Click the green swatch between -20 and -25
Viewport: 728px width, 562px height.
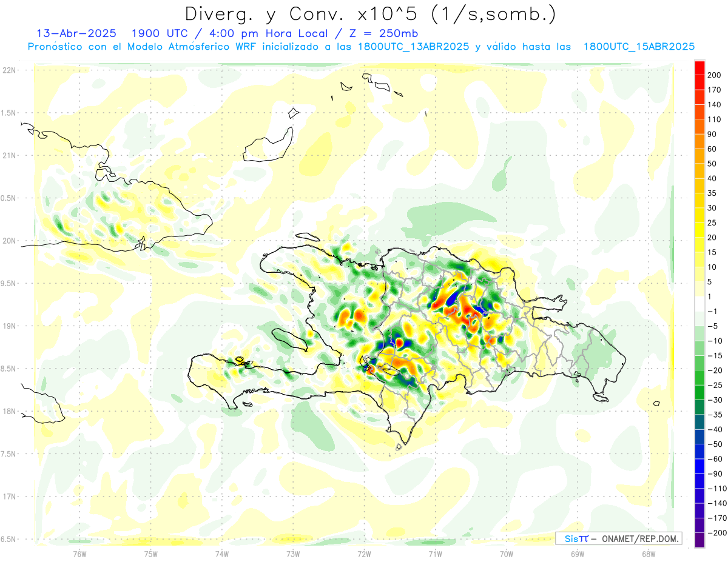point(699,378)
